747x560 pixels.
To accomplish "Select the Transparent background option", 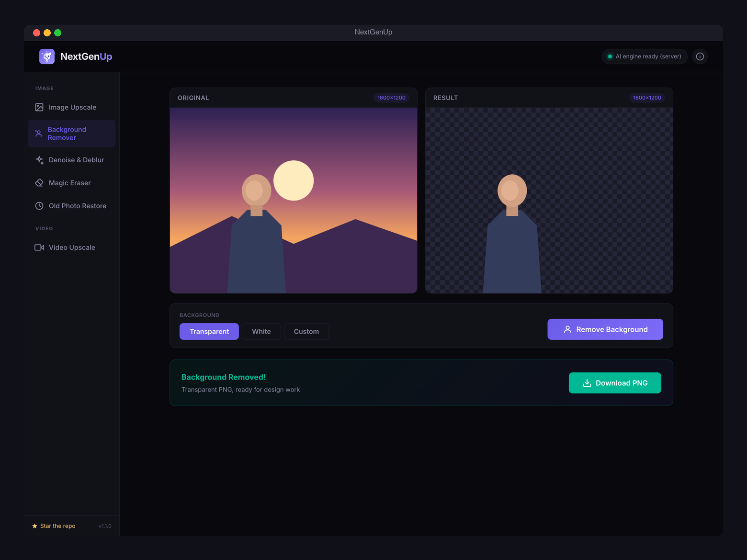I will click(x=209, y=331).
